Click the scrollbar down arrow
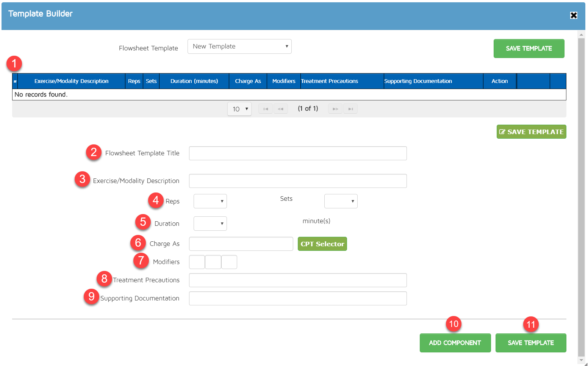 coord(581,360)
